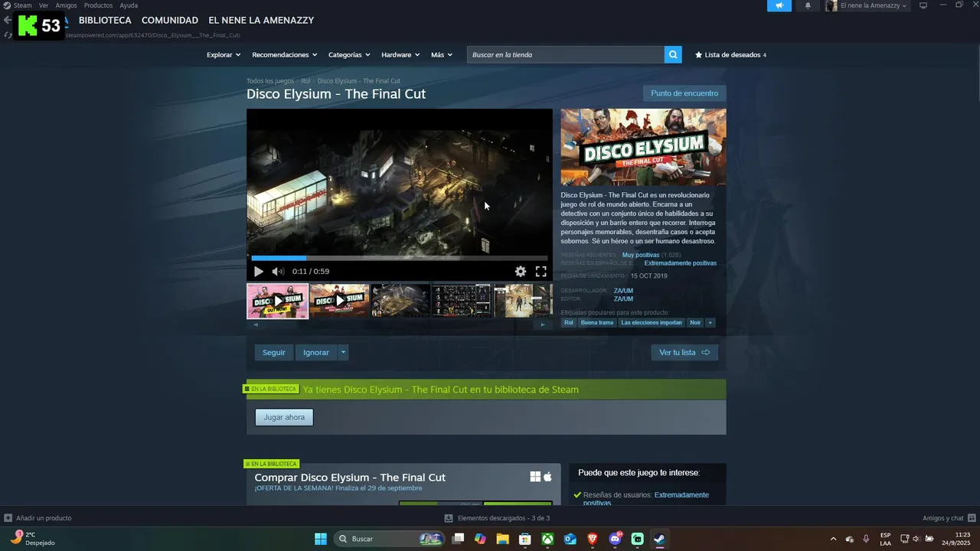Show hidden system tray icons chevron
This screenshot has width=980, height=551.
coord(833,539)
